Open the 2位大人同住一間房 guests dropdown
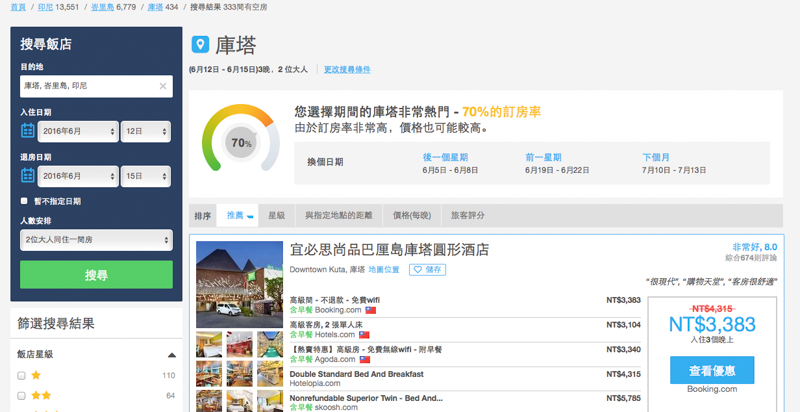This screenshot has width=800, height=412. pos(96,240)
